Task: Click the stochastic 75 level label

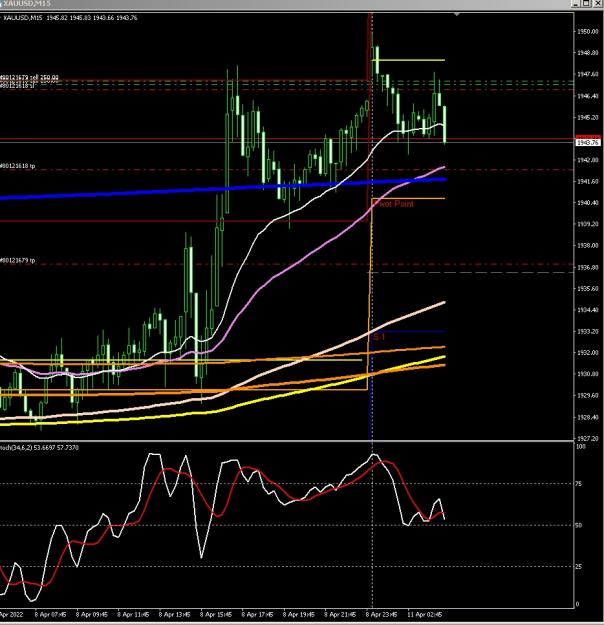Action: [x=579, y=484]
